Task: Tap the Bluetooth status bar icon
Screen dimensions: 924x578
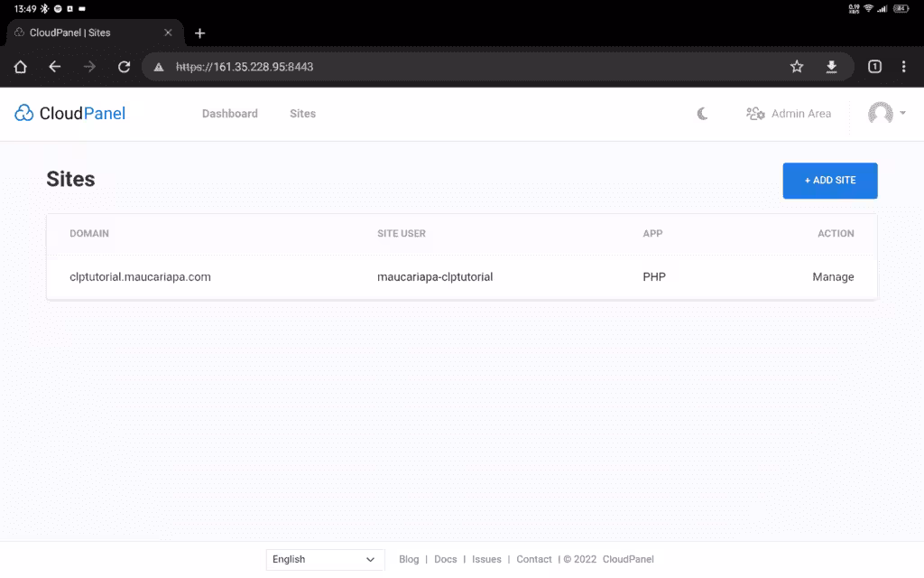Action: (44, 9)
